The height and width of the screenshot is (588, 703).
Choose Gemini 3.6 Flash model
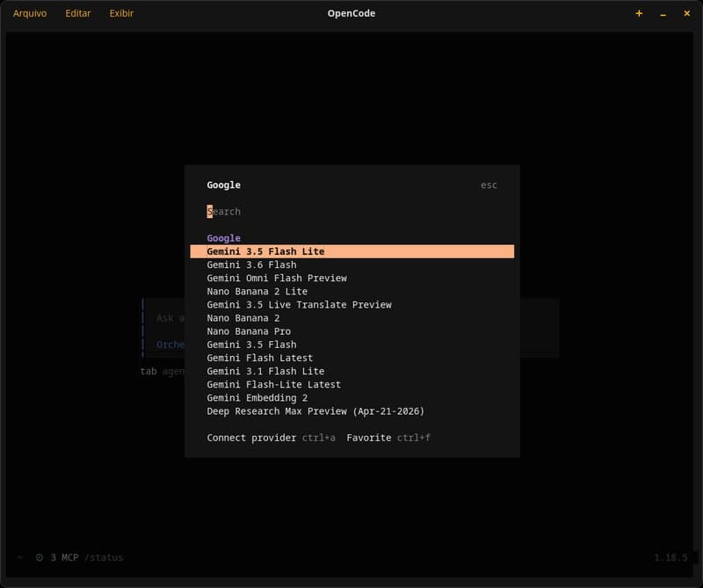pos(352,265)
